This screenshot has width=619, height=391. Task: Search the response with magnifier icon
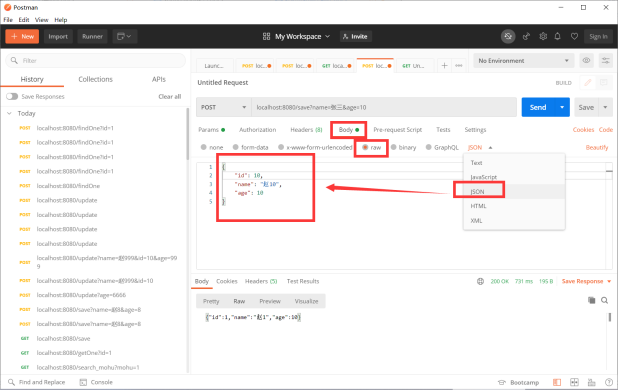pyautogui.click(x=604, y=300)
